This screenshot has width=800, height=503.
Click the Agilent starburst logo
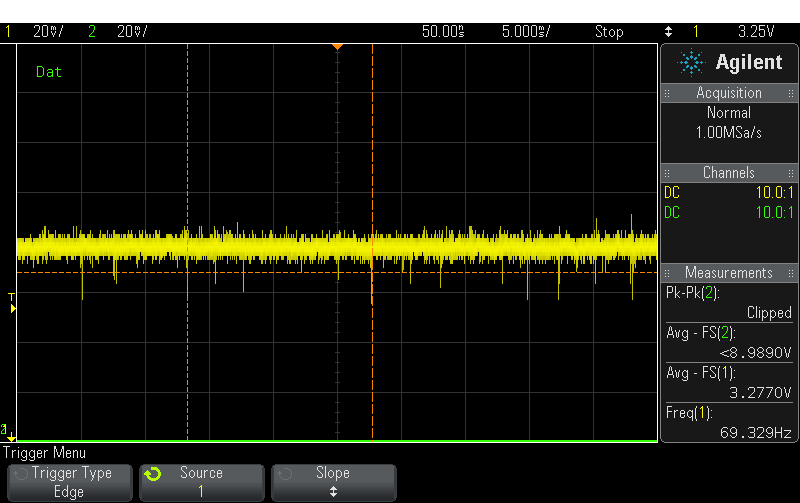[x=691, y=62]
